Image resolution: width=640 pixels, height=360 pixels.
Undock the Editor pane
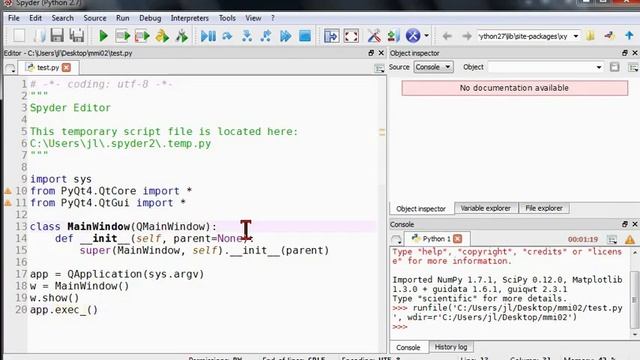[x=371, y=53]
